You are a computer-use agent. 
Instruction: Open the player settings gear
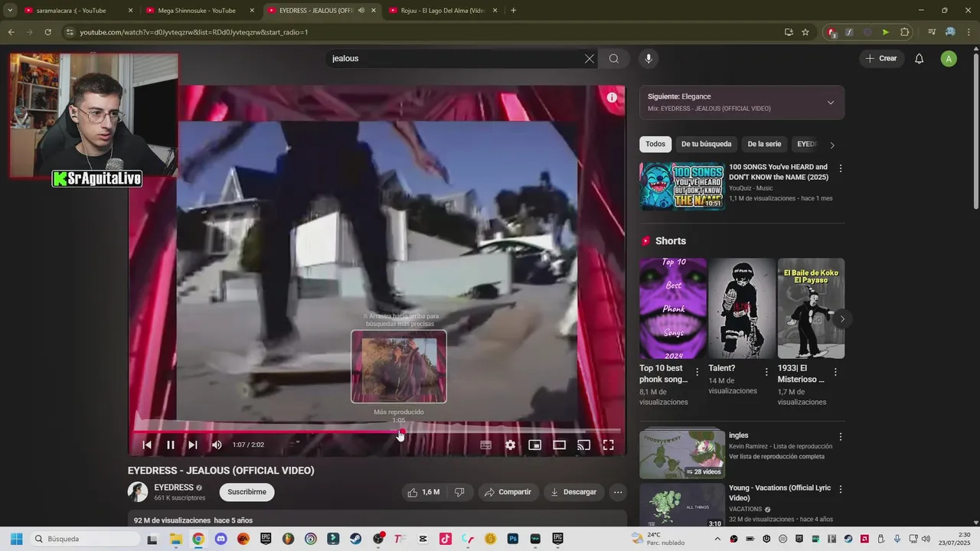click(x=510, y=445)
